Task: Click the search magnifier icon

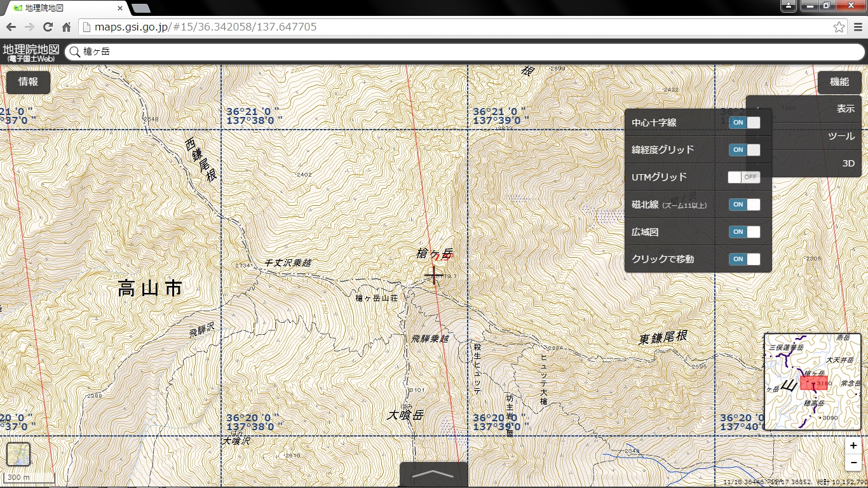Action: 76,52
